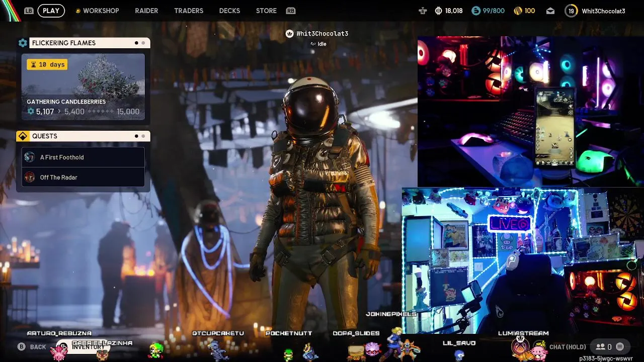This screenshot has height=362, width=644.
Task: Click the Flickering Flames gear icon
Action: click(23, 43)
